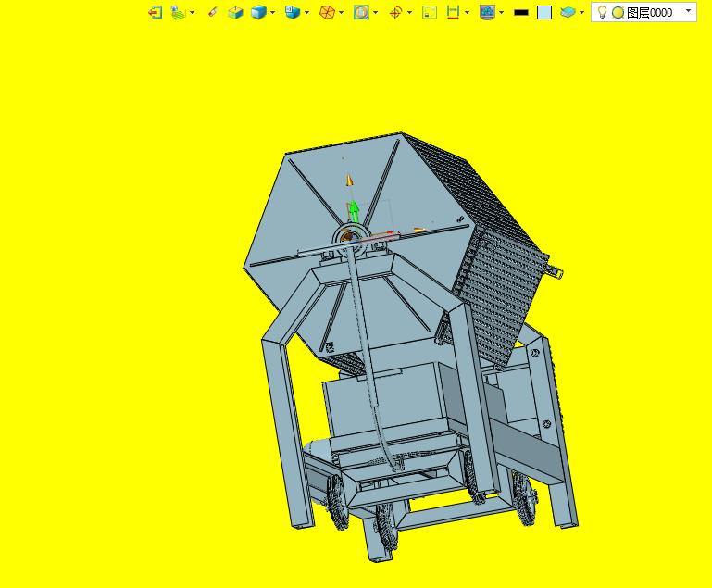The width and height of the screenshot is (712, 588).
Task: Click the orange wireframe polyhedron icon
Action: 327,12
